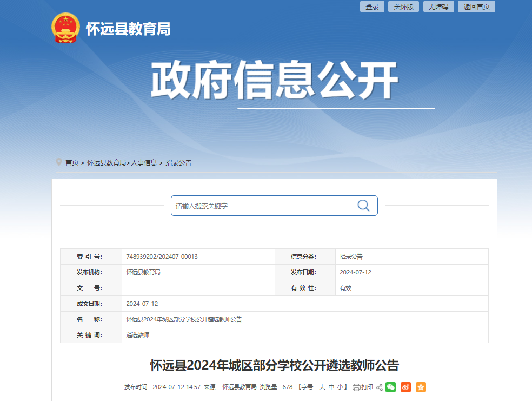Viewport: 532px width, 401px height.
Task: Click the breadcrumb location pin icon
Action: (59, 162)
